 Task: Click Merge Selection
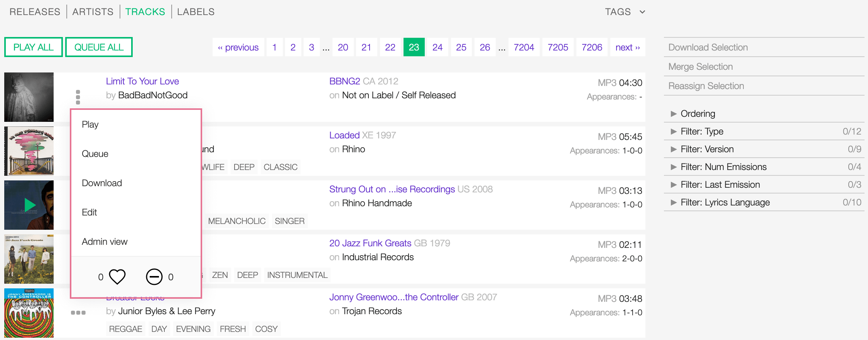point(764,67)
